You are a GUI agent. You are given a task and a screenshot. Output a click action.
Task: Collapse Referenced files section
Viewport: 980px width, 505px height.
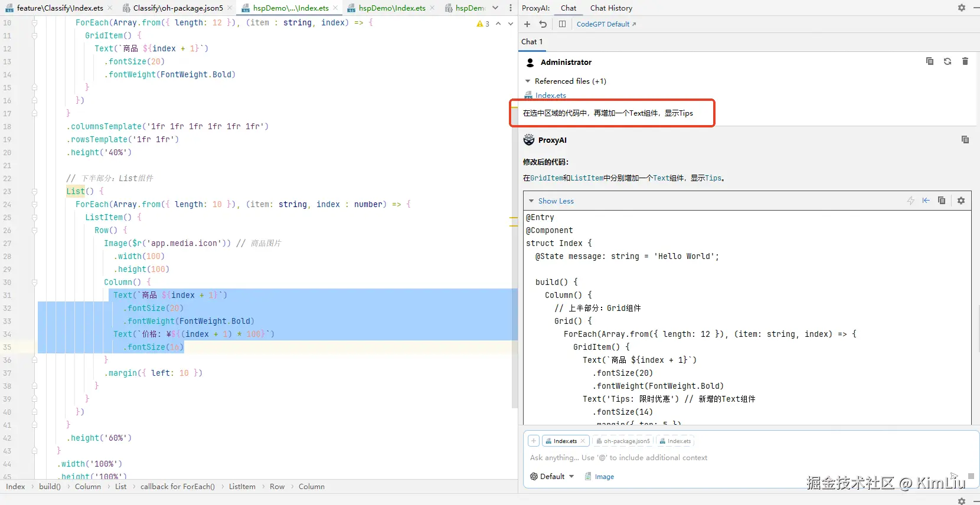click(x=528, y=81)
